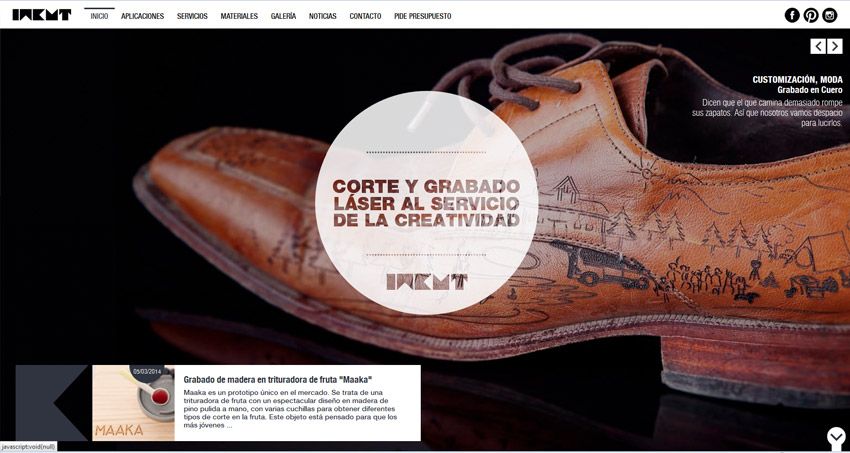Advance to next slide arrow
This screenshot has width=850, height=453.
click(835, 46)
